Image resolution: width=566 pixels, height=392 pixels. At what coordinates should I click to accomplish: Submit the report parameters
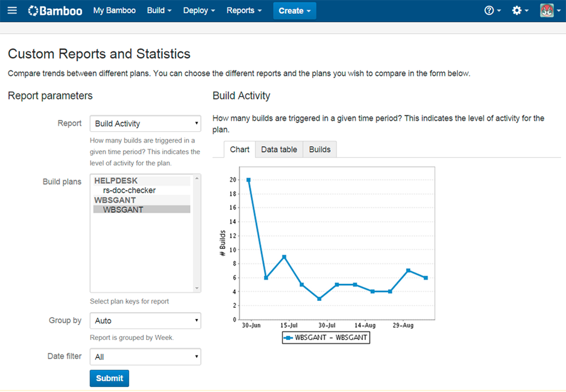coord(109,378)
